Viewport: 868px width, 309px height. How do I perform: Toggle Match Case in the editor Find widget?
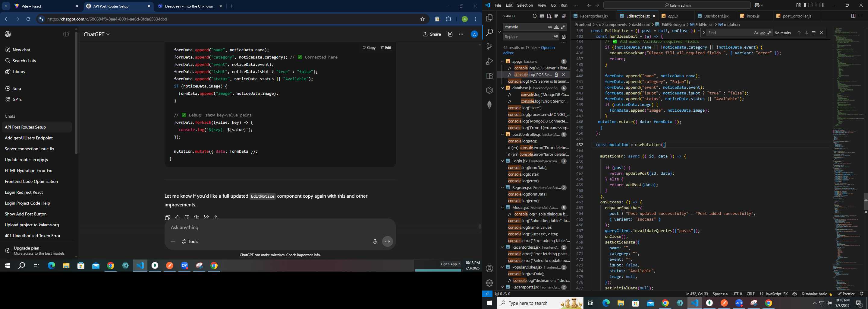point(756,33)
